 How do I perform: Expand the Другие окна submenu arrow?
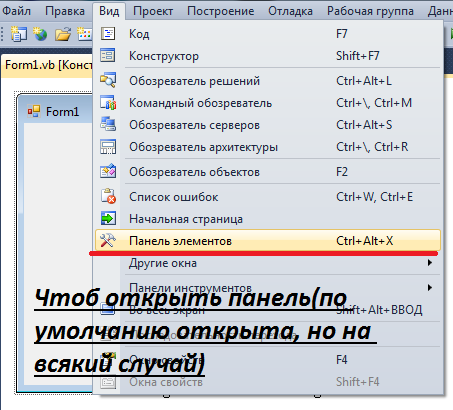point(430,263)
